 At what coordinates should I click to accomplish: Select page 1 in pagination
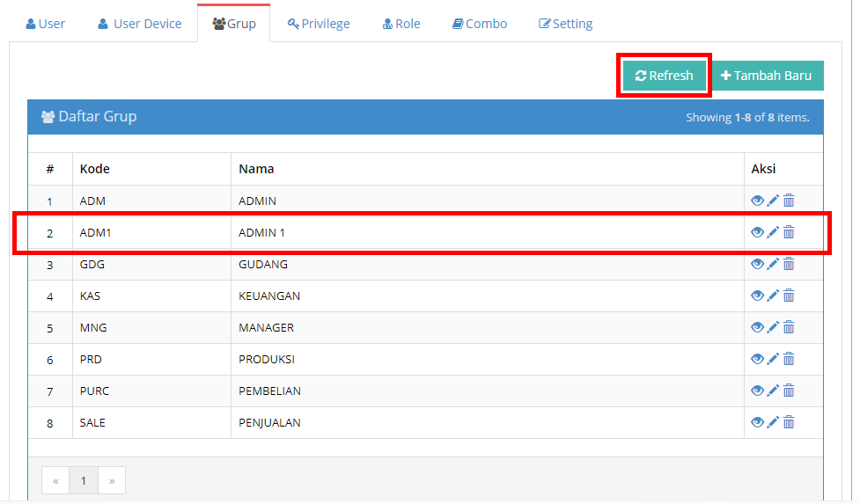tap(84, 481)
